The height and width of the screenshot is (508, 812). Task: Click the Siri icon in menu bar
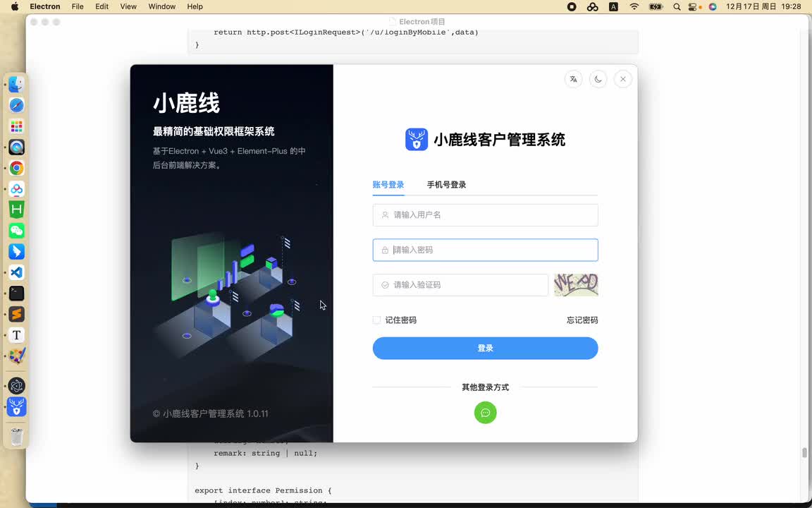(x=713, y=6)
